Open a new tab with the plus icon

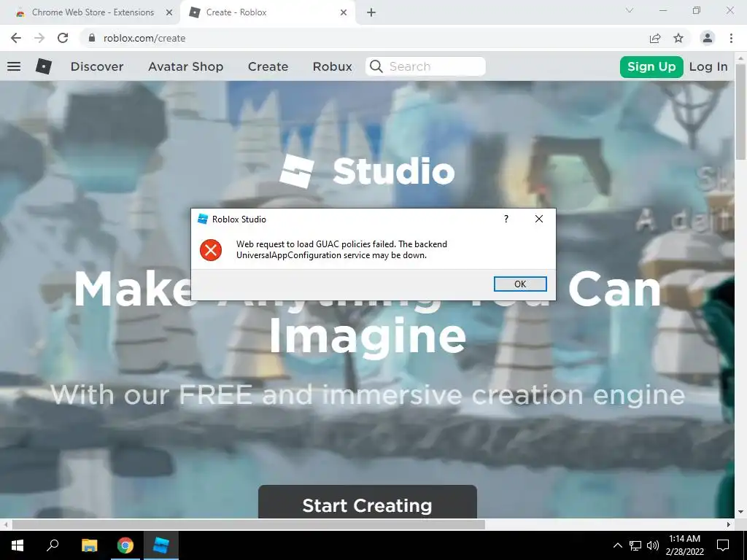click(371, 12)
